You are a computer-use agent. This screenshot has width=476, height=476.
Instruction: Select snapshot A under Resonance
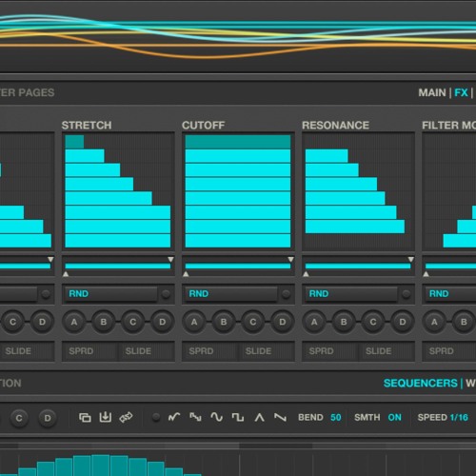coord(314,322)
